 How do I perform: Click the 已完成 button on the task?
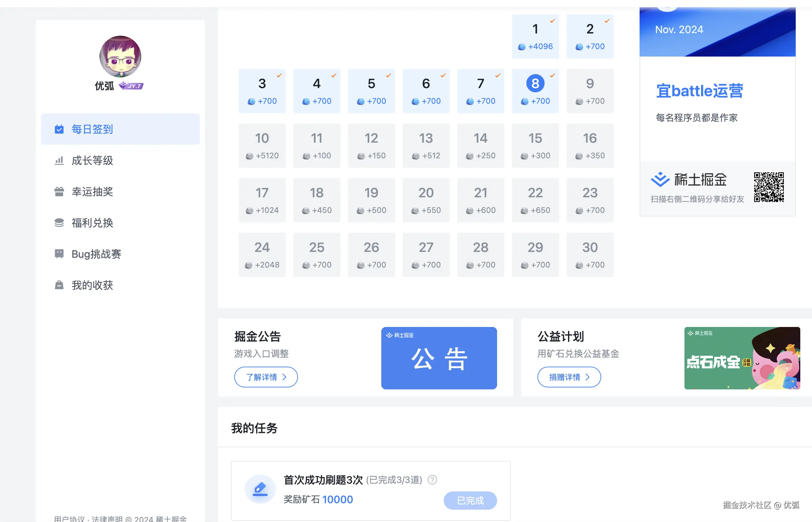[470, 500]
